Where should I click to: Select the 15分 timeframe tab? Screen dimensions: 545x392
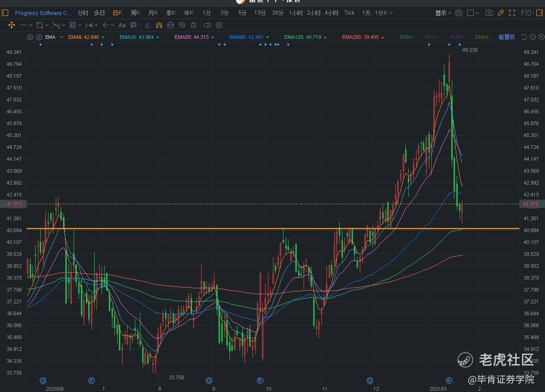coord(260,13)
